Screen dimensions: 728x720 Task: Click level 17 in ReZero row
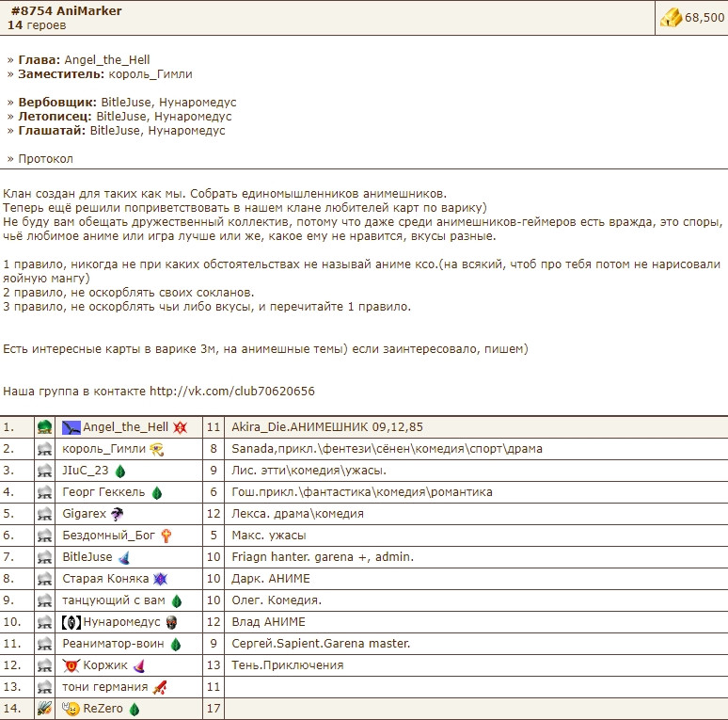point(214,709)
